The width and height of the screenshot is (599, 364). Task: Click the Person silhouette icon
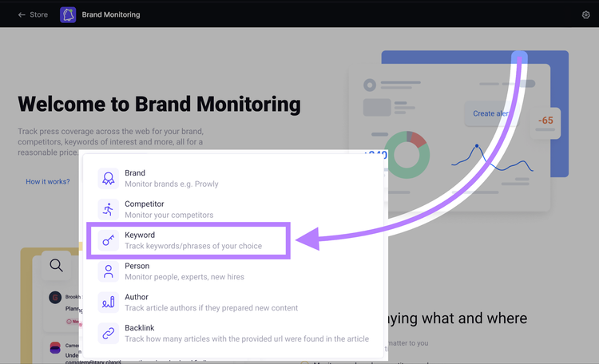(x=108, y=271)
